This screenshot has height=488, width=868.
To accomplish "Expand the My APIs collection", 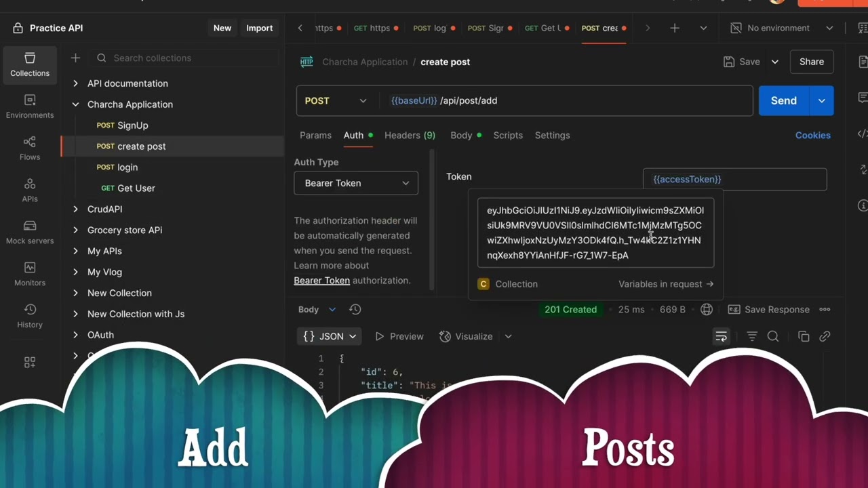I will click(x=75, y=251).
